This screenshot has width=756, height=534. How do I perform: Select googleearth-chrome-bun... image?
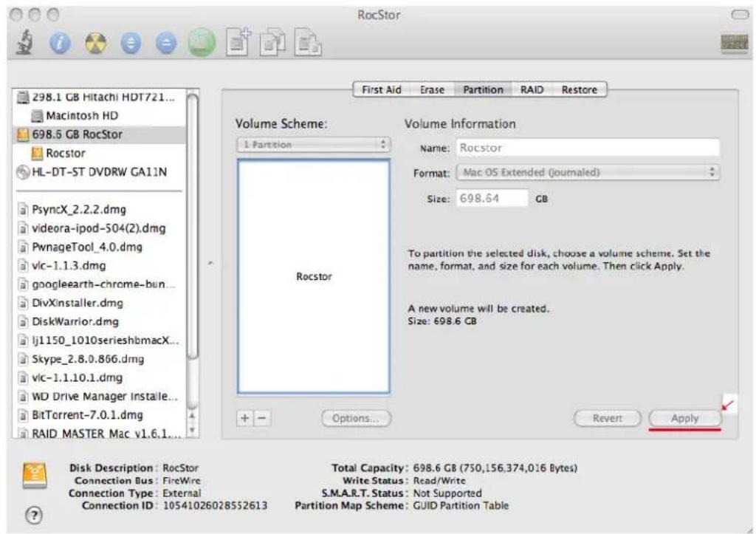(x=98, y=284)
